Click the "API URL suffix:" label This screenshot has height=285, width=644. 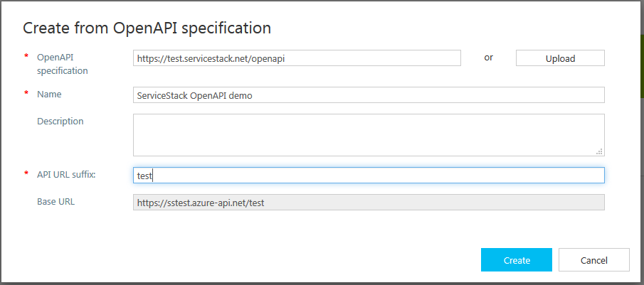66,175
